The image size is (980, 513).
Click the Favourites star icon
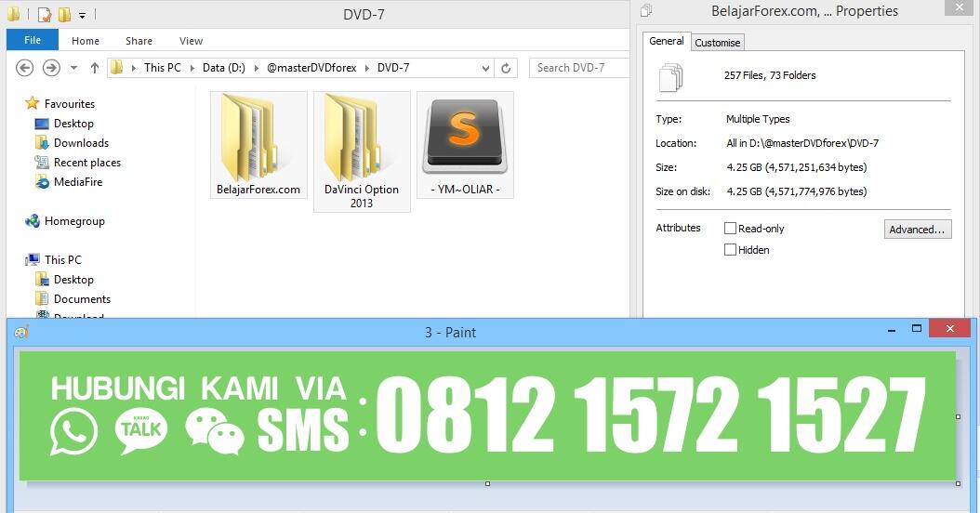(32, 103)
